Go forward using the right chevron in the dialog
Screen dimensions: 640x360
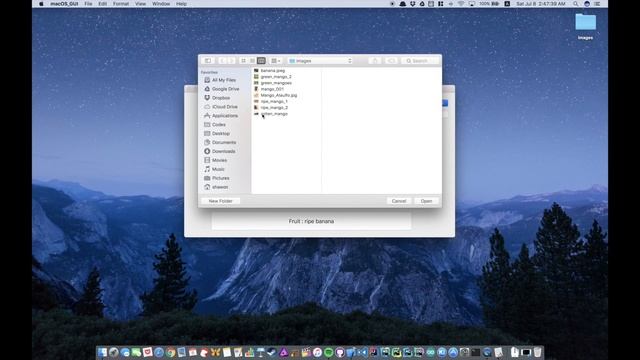click(231, 61)
